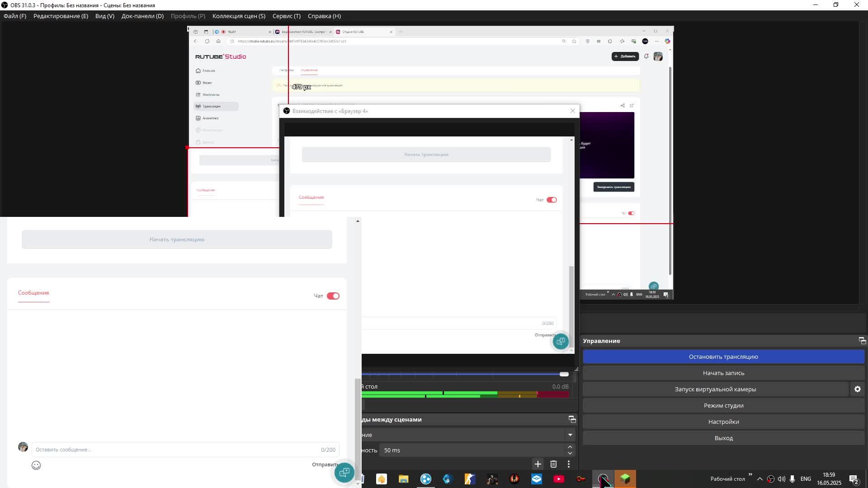Open virtual camera settings gear
Image resolution: width=868 pixels, height=488 pixels.
coord(857,389)
